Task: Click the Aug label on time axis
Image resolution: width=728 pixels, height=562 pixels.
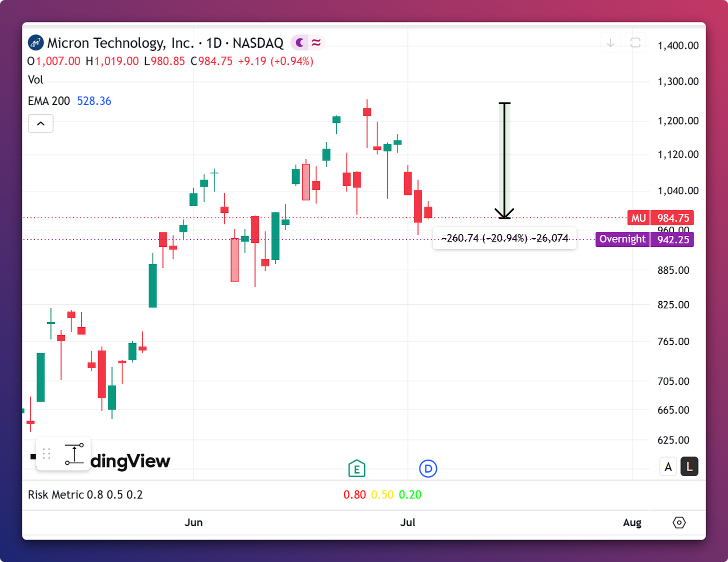Action: tap(632, 523)
